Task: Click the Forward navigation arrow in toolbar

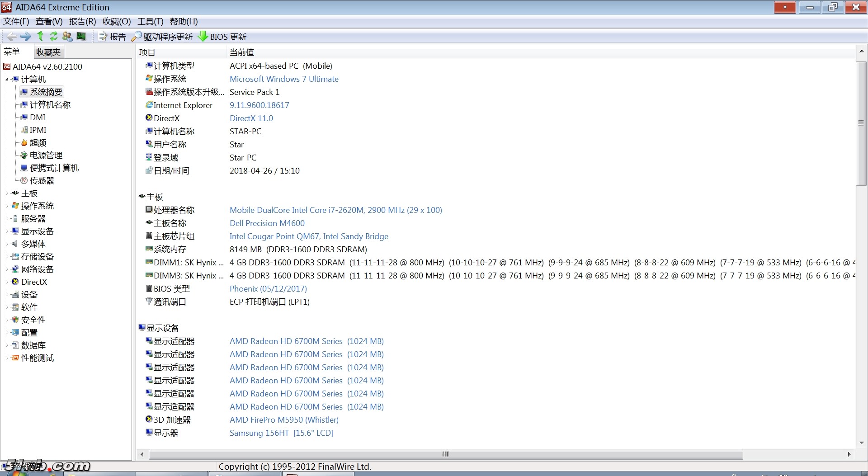Action: (26, 37)
